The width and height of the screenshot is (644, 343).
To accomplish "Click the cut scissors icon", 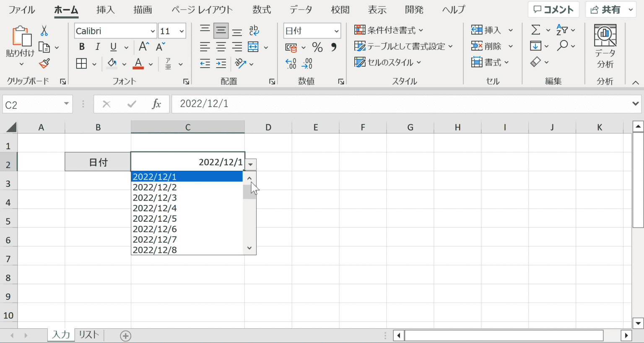I will pyautogui.click(x=44, y=31).
